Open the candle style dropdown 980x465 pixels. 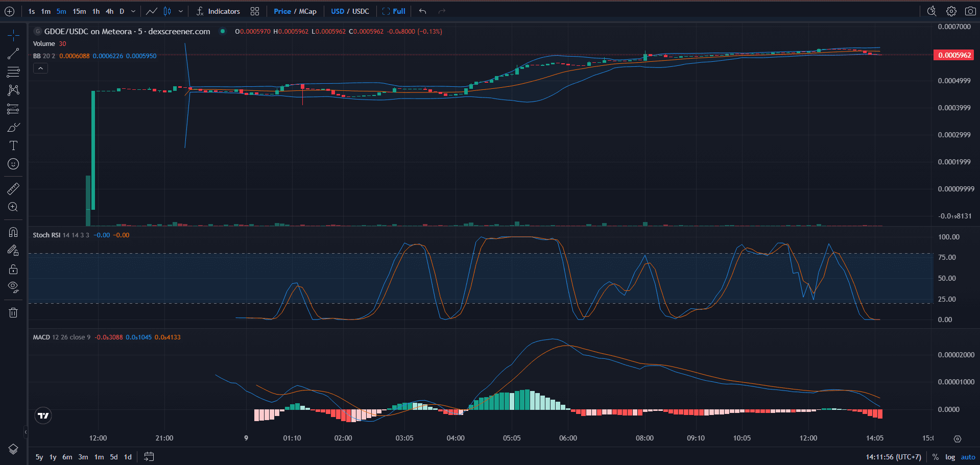(x=181, y=11)
